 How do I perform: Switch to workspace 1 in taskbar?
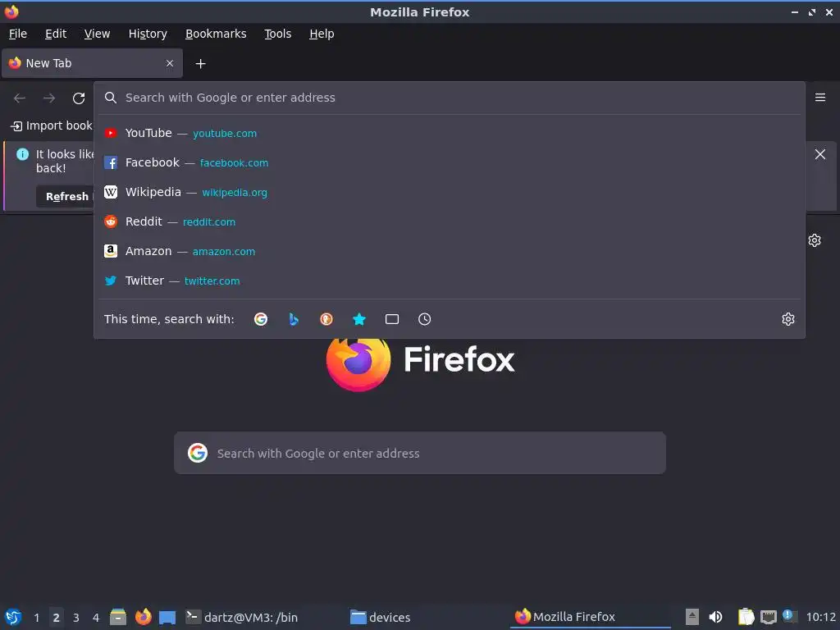click(36, 618)
